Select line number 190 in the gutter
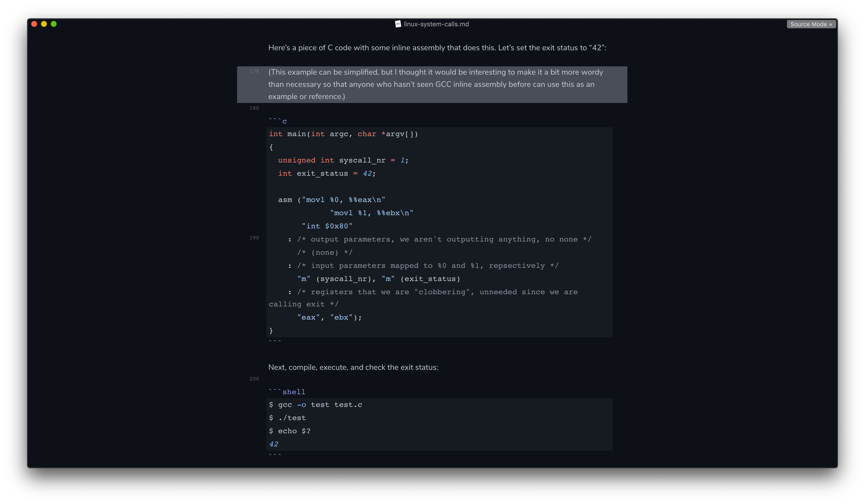Image resolution: width=865 pixels, height=504 pixels. point(254,238)
